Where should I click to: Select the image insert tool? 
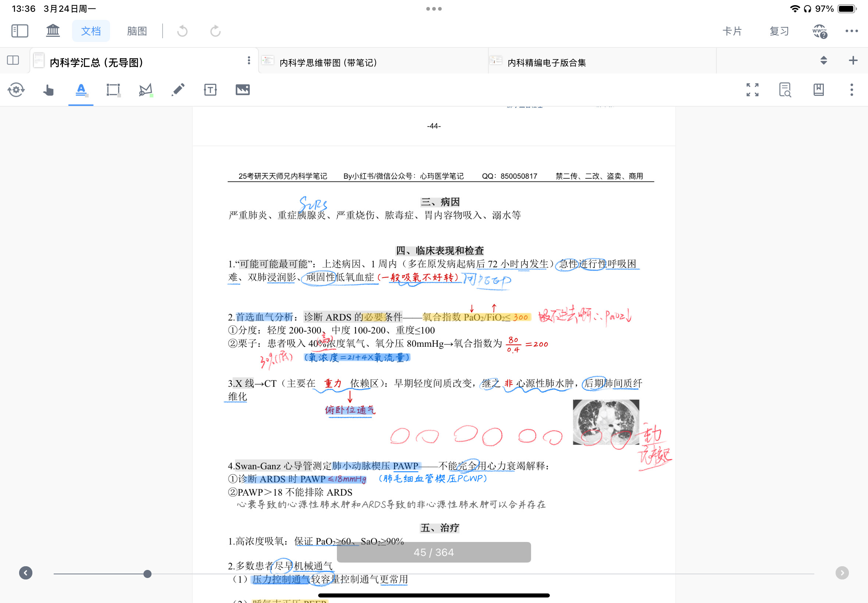243,90
